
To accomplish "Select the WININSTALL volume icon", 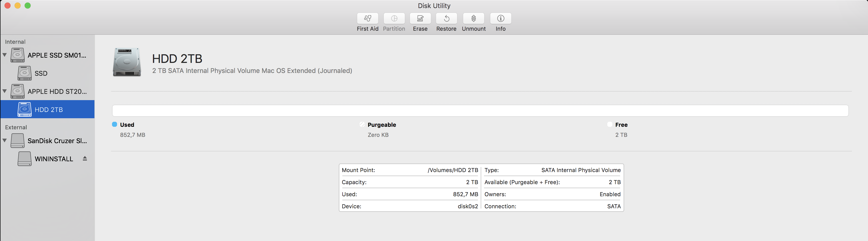I will [25, 159].
